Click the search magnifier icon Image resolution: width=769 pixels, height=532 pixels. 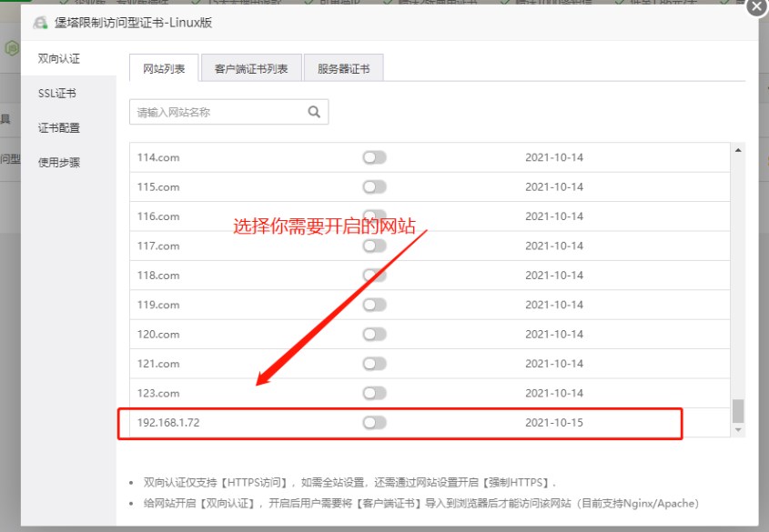[314, 113]
